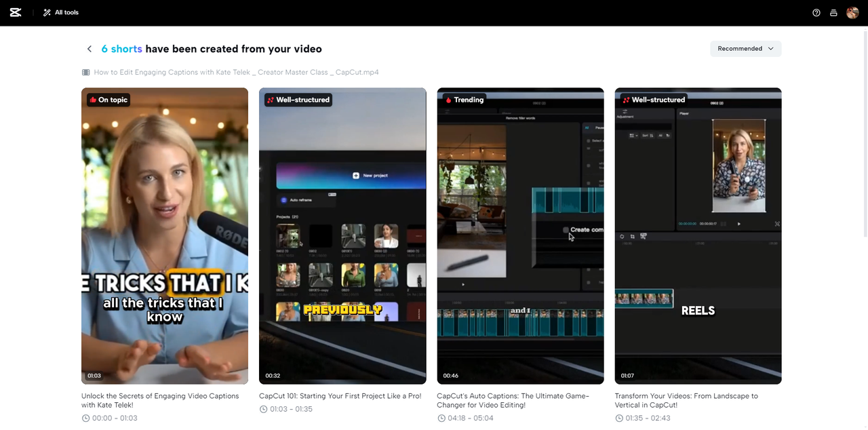Click the On topic badge
The height and width of the screenshot is (430, 868).
108,100
